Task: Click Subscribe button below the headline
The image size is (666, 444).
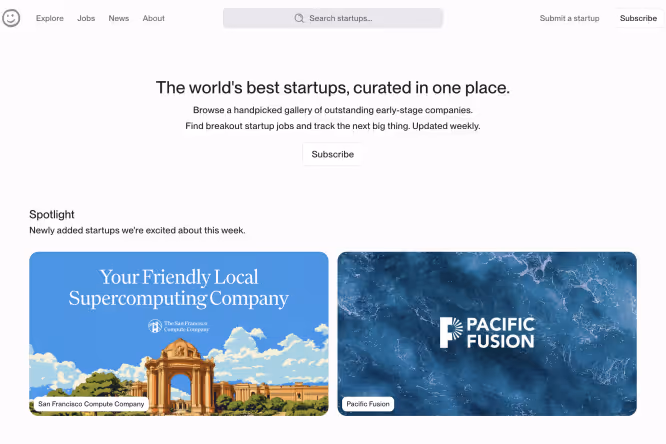Action: (333, 154)
